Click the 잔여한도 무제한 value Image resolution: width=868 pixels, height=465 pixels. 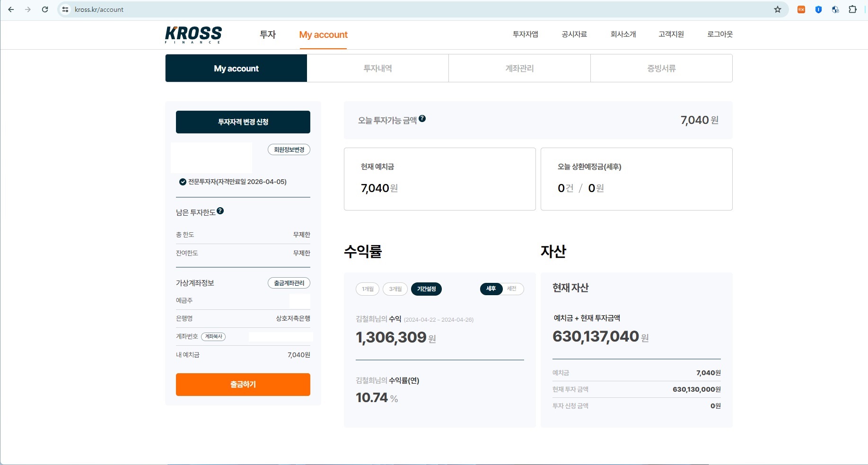point(302,253)
